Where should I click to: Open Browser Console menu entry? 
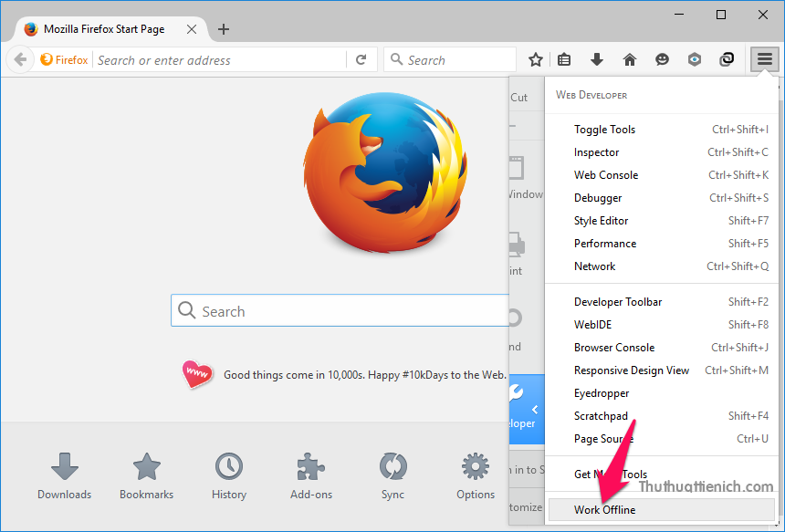[x=662, y=348]
